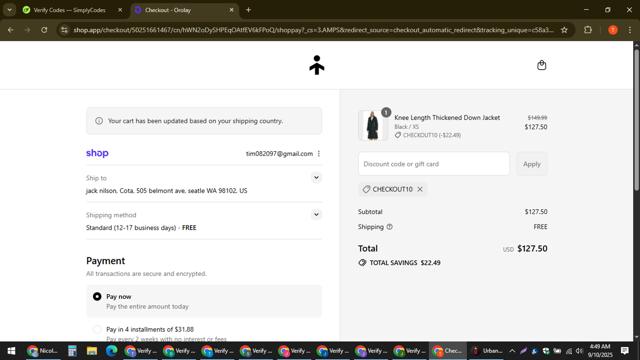Click the total savings tag icon

coord(362,262)
